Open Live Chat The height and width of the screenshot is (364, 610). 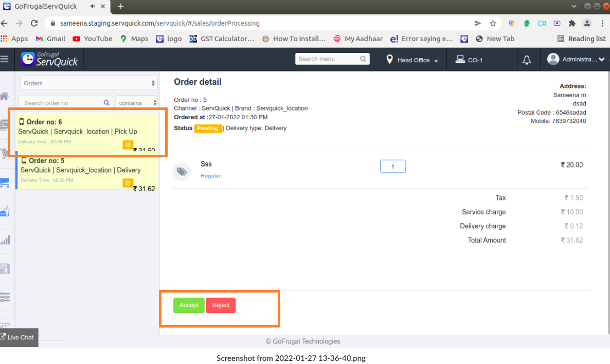(x=19, y=337)
